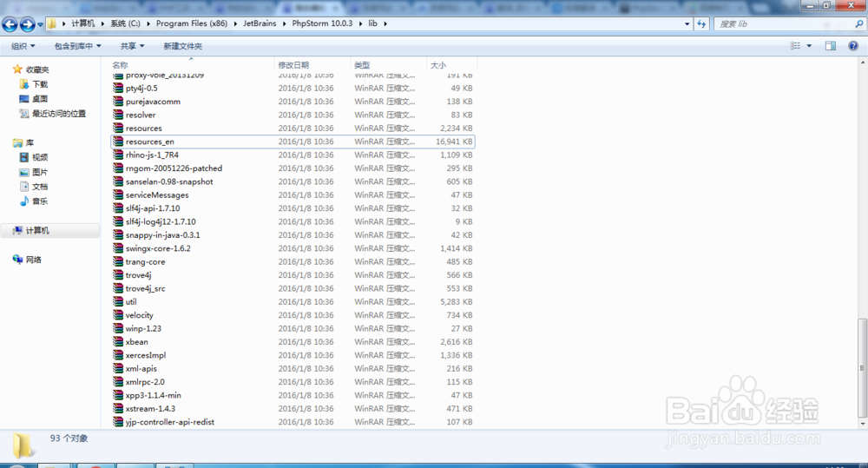This screenshot has height=468, width=868.
Task: Select the yjp-controller-api-redist file name
Action: [x=170, y=422]
